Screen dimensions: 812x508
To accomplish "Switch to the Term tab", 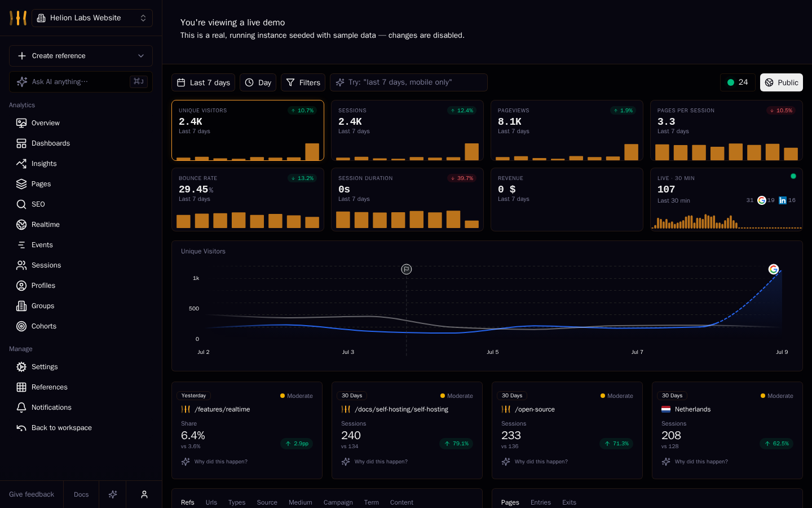I will pyautogui.click(x=372, y=502).
